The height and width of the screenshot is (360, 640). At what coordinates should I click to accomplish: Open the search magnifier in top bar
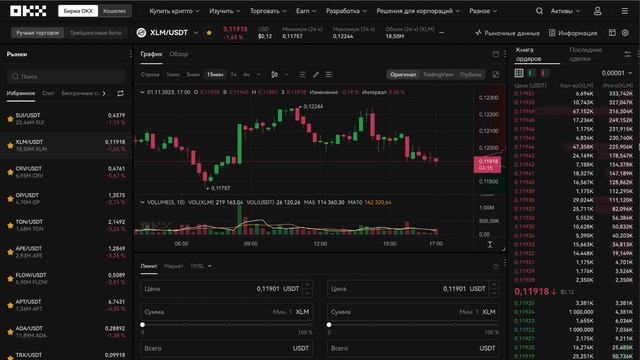(539, 11)
